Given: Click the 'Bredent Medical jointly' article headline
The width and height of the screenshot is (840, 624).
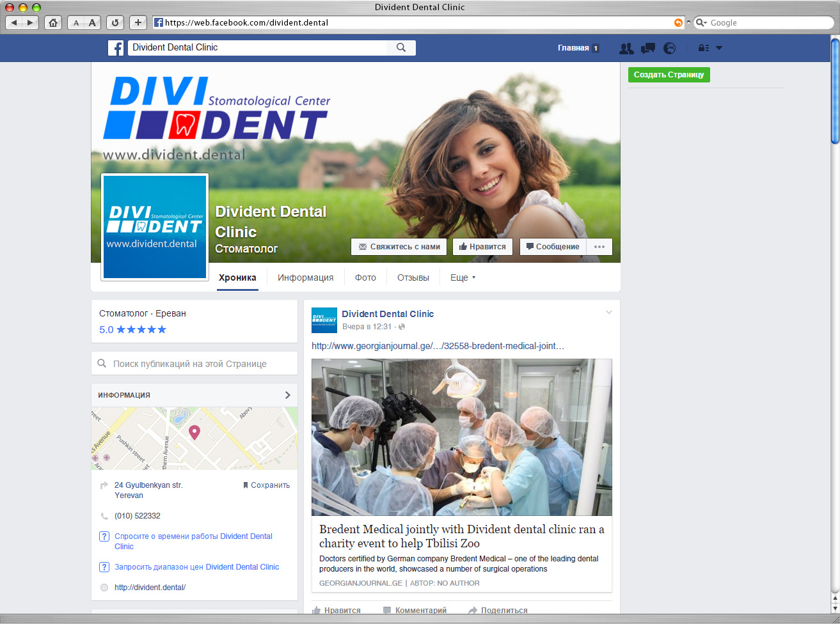Looking at the screenshot, I should (x=462, y=536).
